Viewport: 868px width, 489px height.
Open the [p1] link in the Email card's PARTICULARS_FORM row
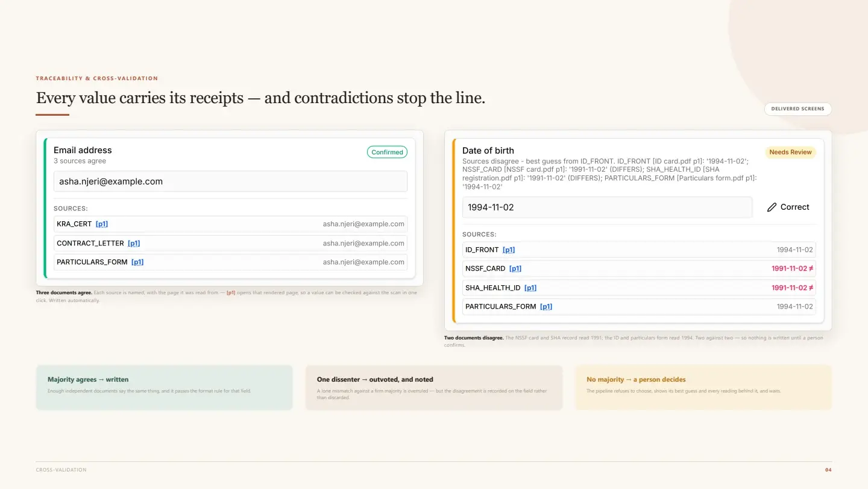137,262
